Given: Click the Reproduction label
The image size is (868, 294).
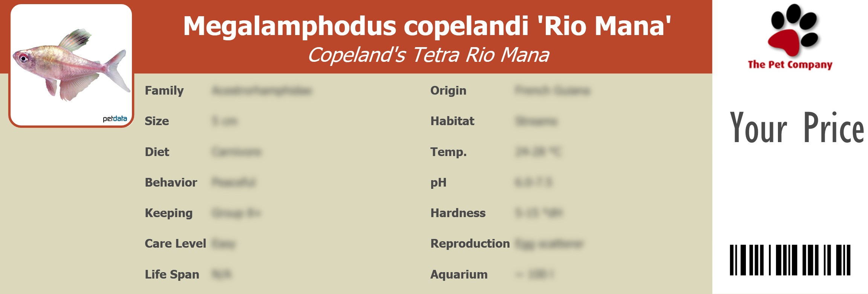Looking at the screenshot, I should click(470, 243).
